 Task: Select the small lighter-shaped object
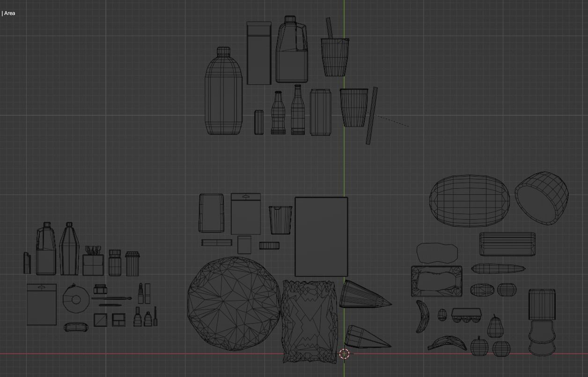pyautogui.click(x=27, y=263)
